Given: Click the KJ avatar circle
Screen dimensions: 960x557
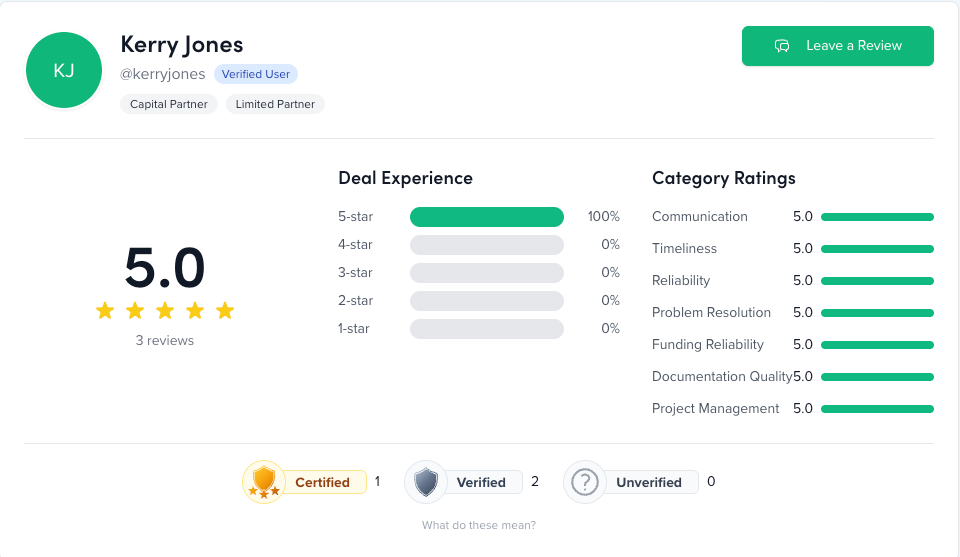Looking at the screenshot, I should [x=64, y=70].
